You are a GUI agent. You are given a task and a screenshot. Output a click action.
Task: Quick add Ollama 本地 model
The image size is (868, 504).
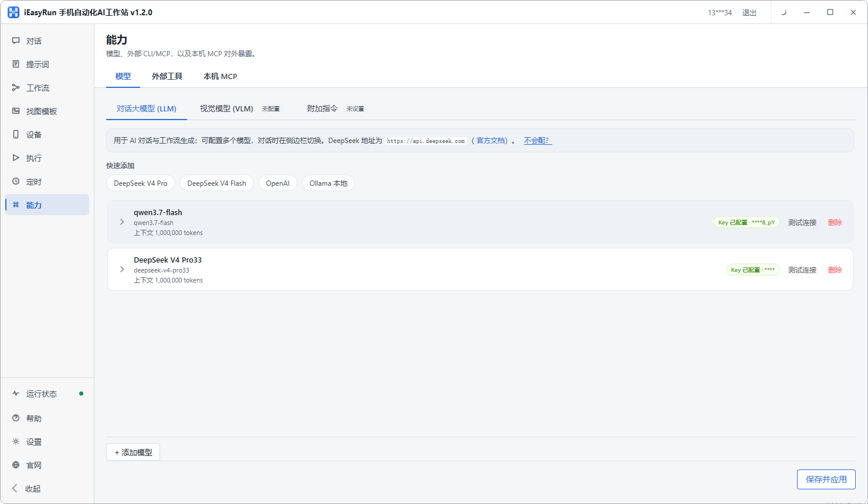pos(328,183)
